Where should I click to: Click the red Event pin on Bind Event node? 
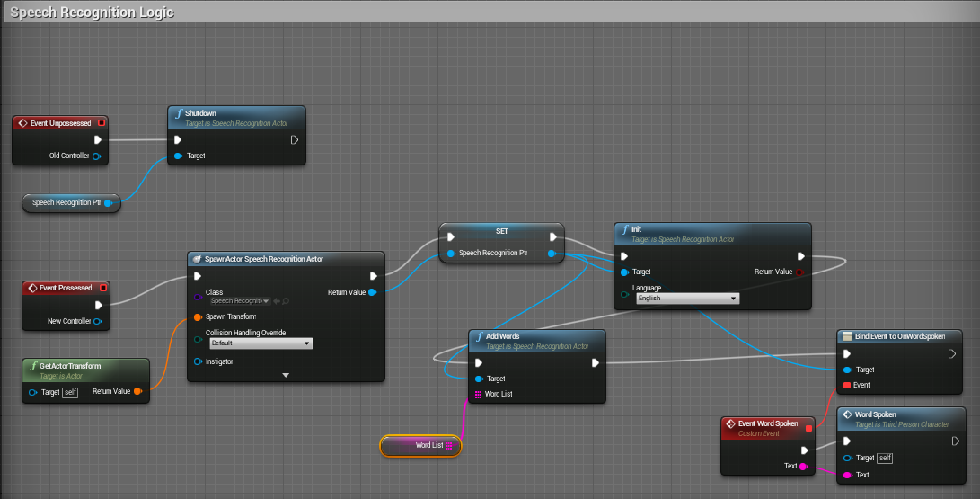point(846,385)
